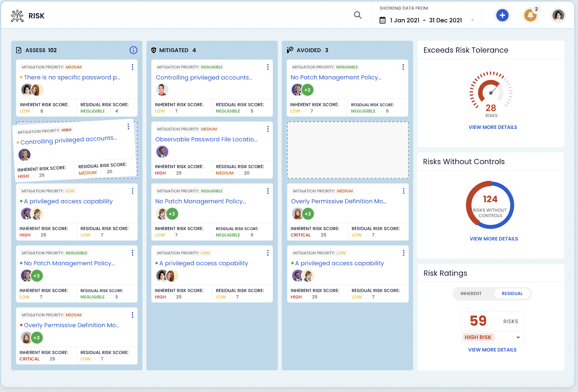This screenshot has height=392, width=578.
Task: Click the blue plus add button
Action: (502, 15)
